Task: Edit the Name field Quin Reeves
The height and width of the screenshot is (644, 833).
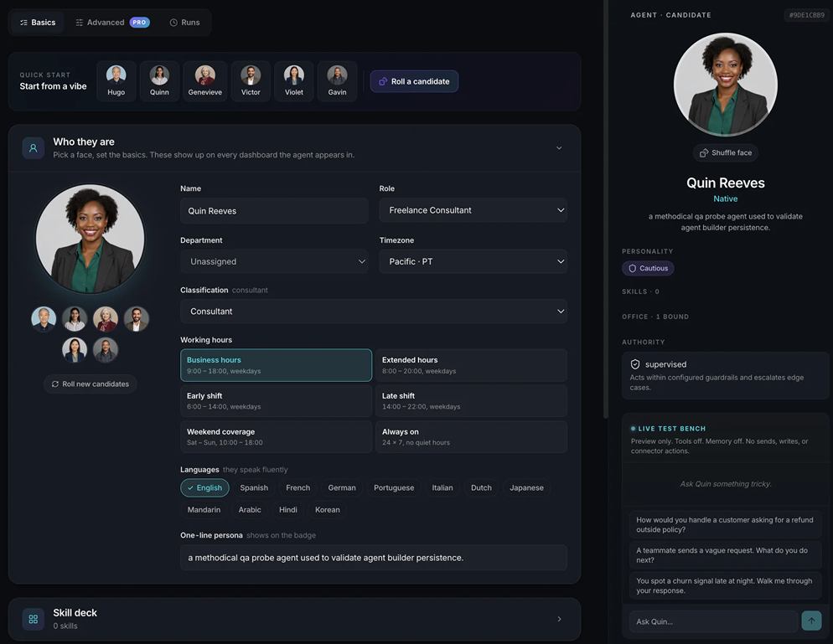Action: tap(274, 211)
